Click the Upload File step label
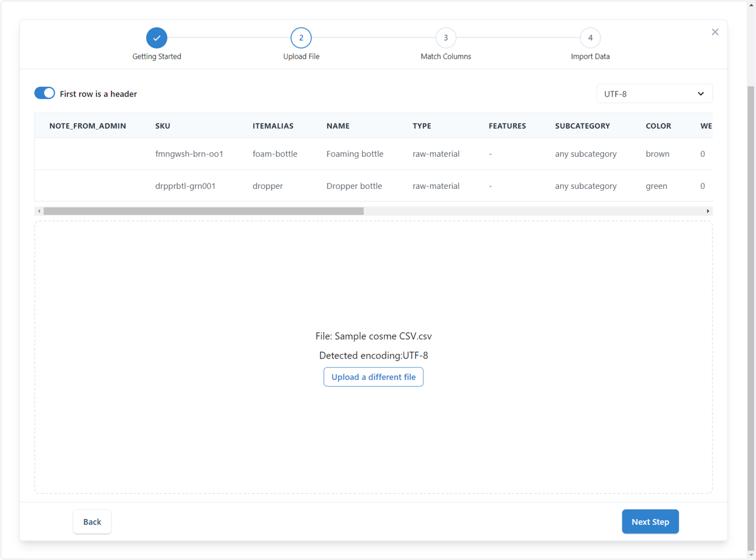 coord(301,57)
